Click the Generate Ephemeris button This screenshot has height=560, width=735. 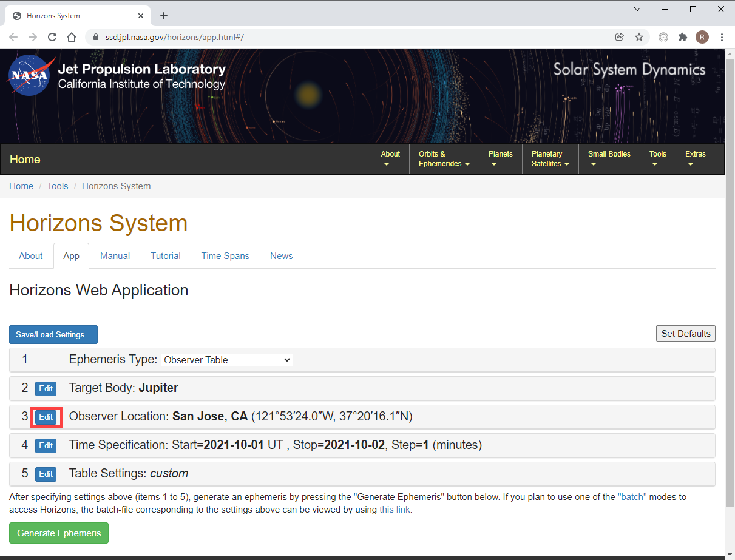click(59, 533)
